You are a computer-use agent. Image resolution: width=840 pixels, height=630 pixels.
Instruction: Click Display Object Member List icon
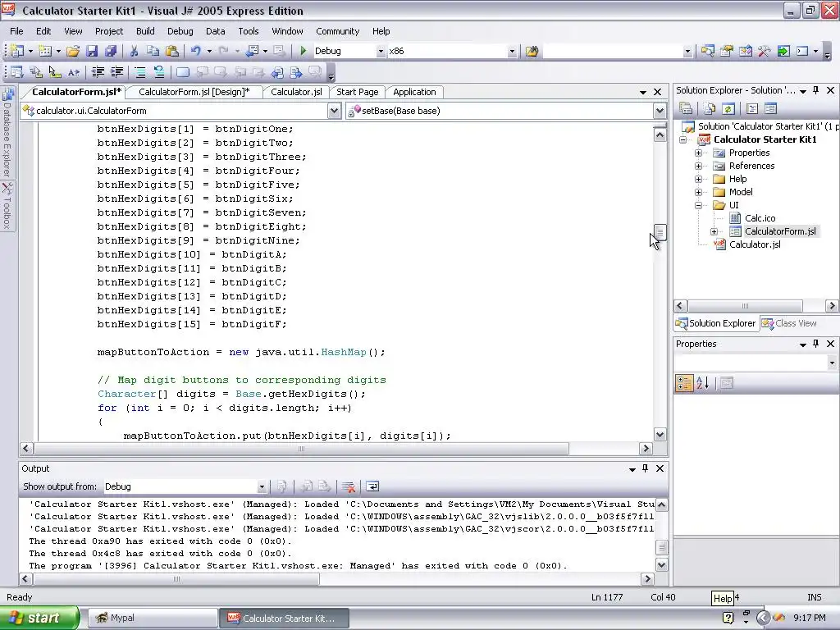(16, 72)
